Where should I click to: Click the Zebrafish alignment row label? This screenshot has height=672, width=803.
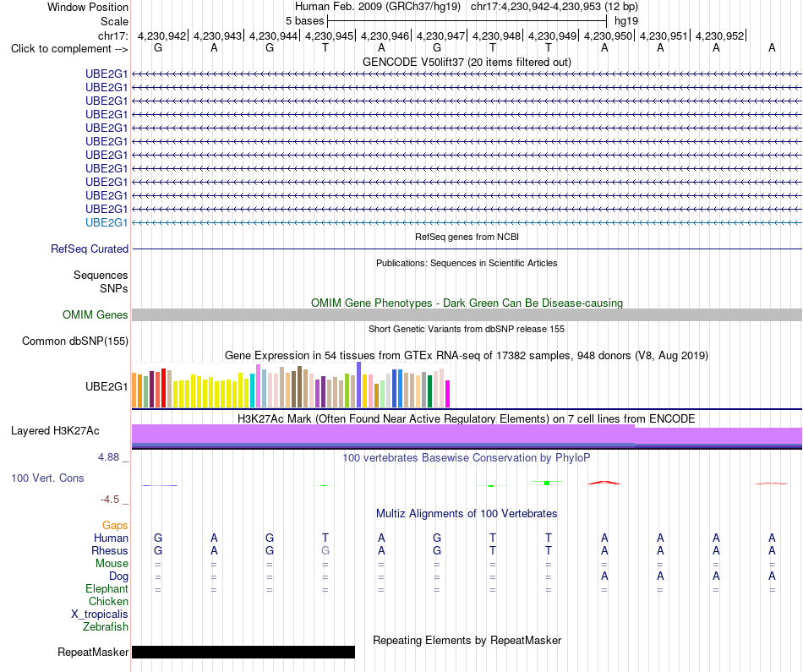(106, 627)
